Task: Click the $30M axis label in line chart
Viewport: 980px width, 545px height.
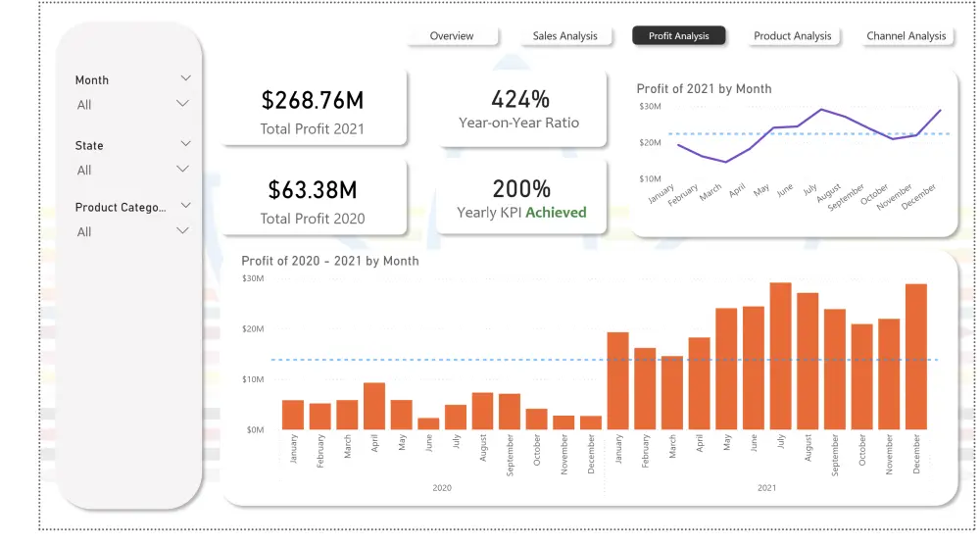Action: (x=650, y=106)
